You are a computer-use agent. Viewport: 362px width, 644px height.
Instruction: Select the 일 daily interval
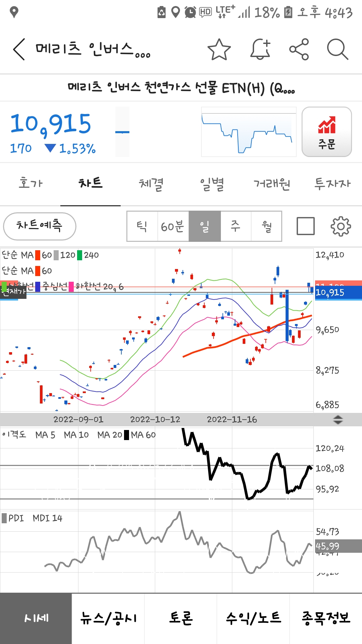204,226
